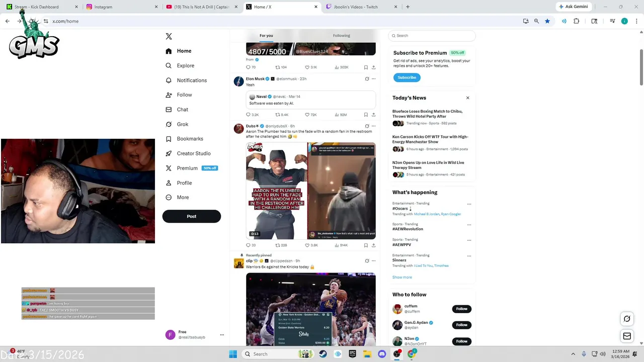This screenshot has height=362, width=644.
Task: Subscribe to Premium
Action: tap(407, 77)
